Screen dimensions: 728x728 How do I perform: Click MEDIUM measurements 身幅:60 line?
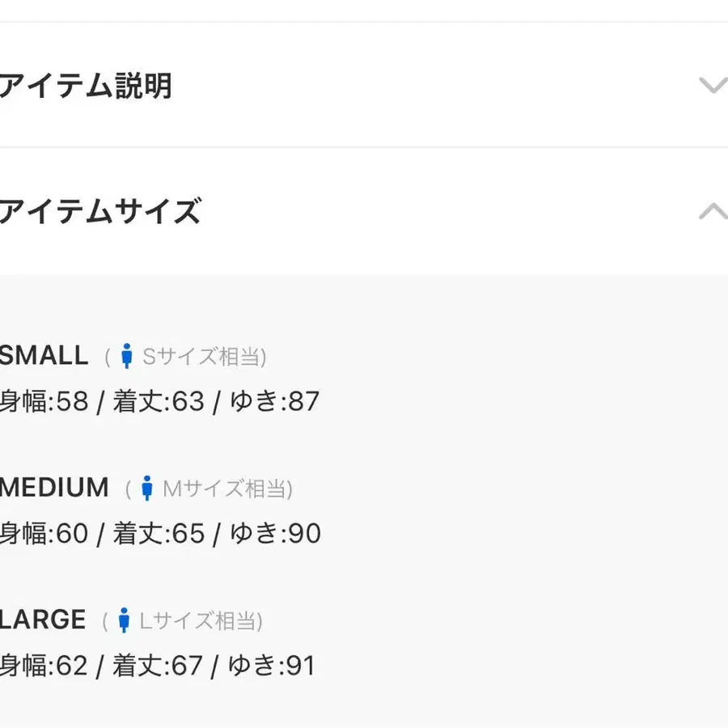pyautogui.click(x=160, y=534)
